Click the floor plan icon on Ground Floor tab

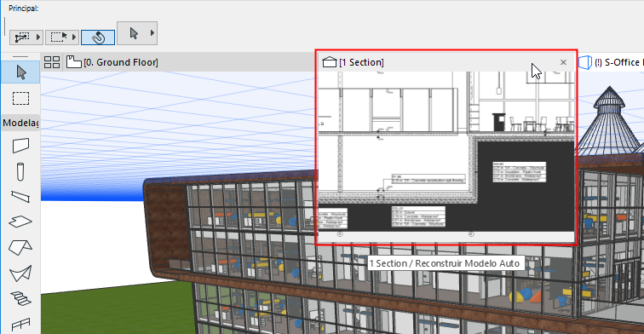(73, 62)
